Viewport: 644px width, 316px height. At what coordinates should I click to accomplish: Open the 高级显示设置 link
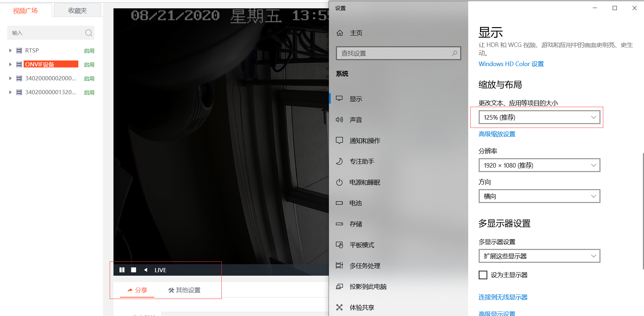[x=497, y=314]
